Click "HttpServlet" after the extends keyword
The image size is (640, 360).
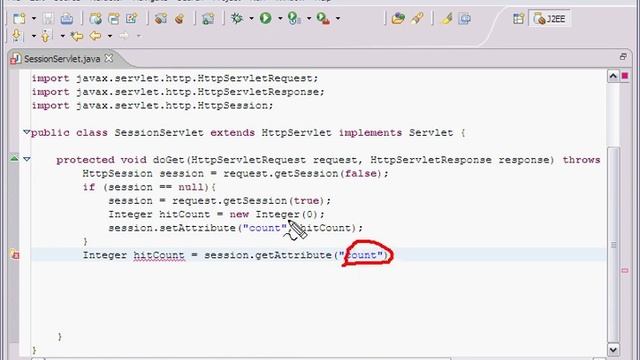[296, 133]
